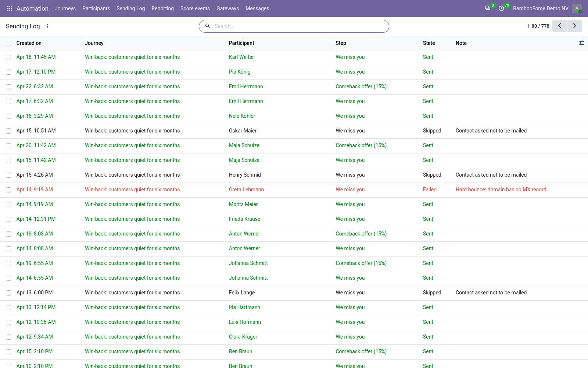Open the conversations icon with badge 8

click(488, 8)
